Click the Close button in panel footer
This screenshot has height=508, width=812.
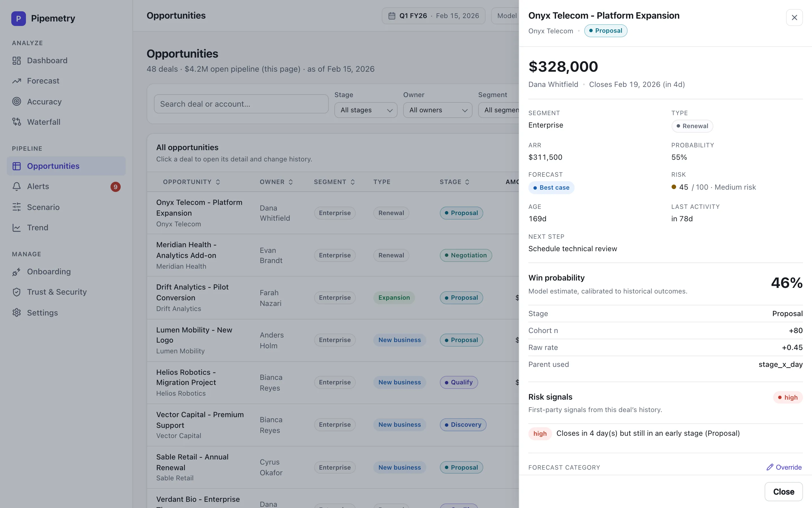pos(784,492)
